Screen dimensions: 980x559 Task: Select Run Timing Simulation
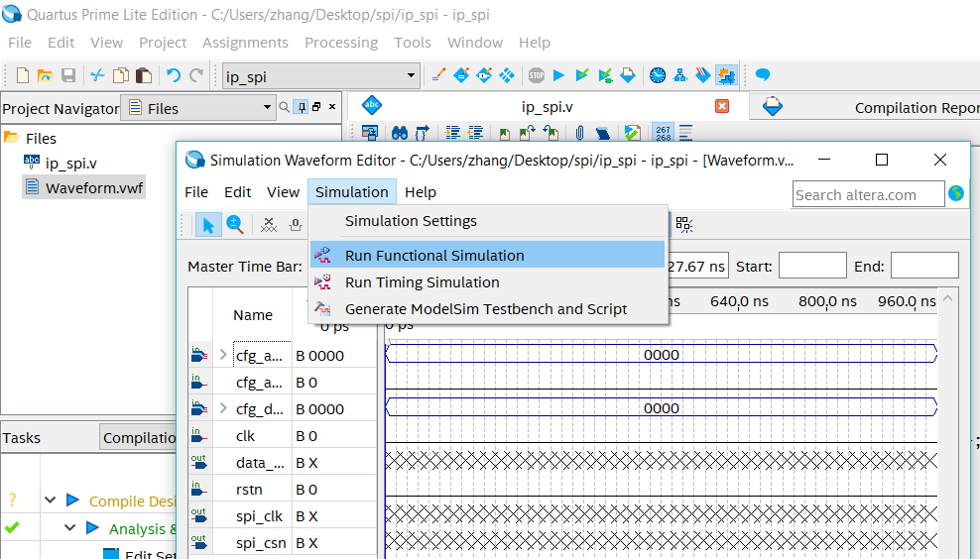click(x=488, y=282)
